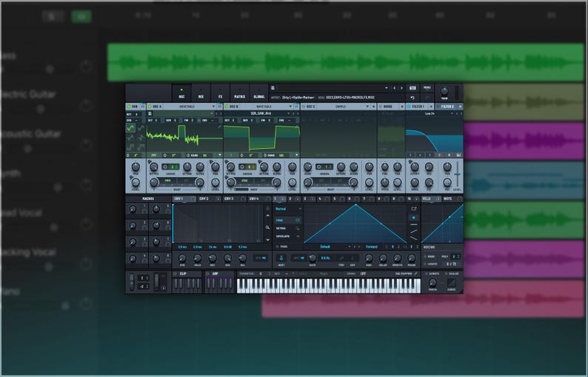Screen dimensions: 588x377
Task: Open the LFO Forward direction dropdown
Action: click(x=372, y=247)
